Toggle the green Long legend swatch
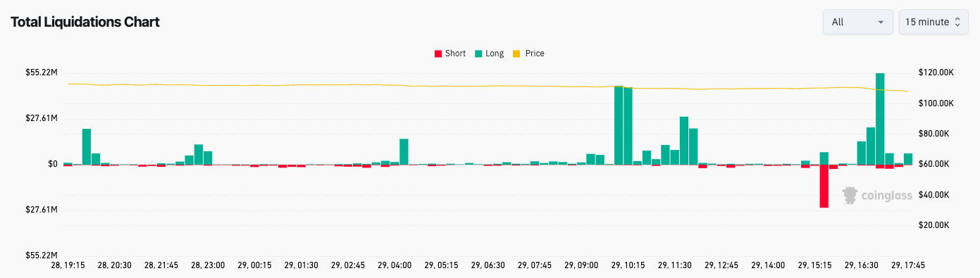Viewport: 980px width, 278px height. [x=478, y=53]
